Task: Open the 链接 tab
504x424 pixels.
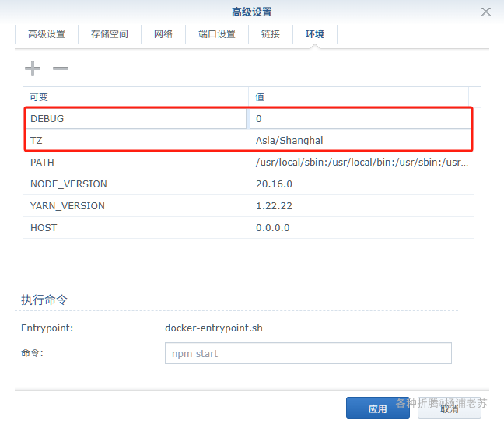Action: (271, 34)
